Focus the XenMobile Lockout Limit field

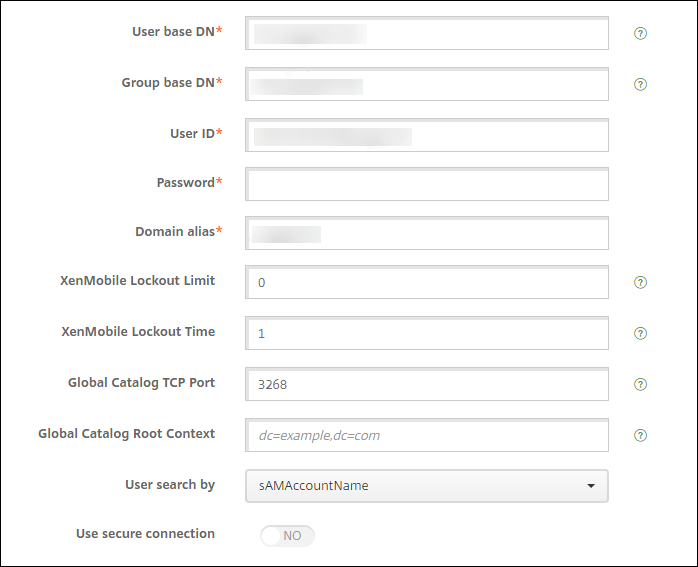(x=426, y=282)
